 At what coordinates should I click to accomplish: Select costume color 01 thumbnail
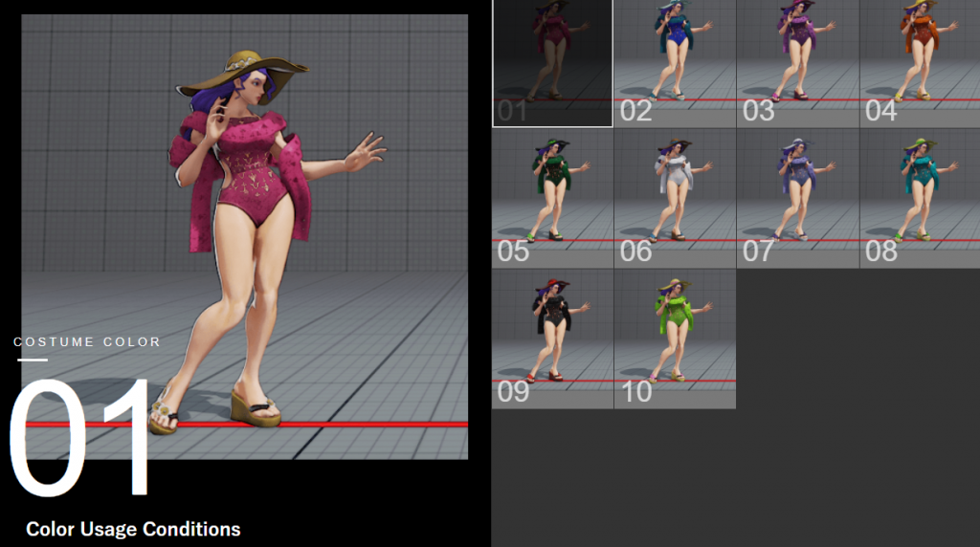click(x=552, y=63)
